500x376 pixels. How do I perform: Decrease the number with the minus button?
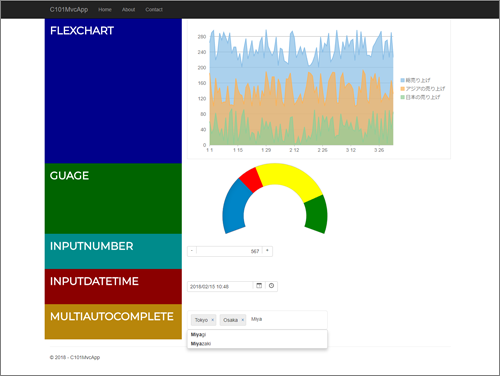click(192, 251)
